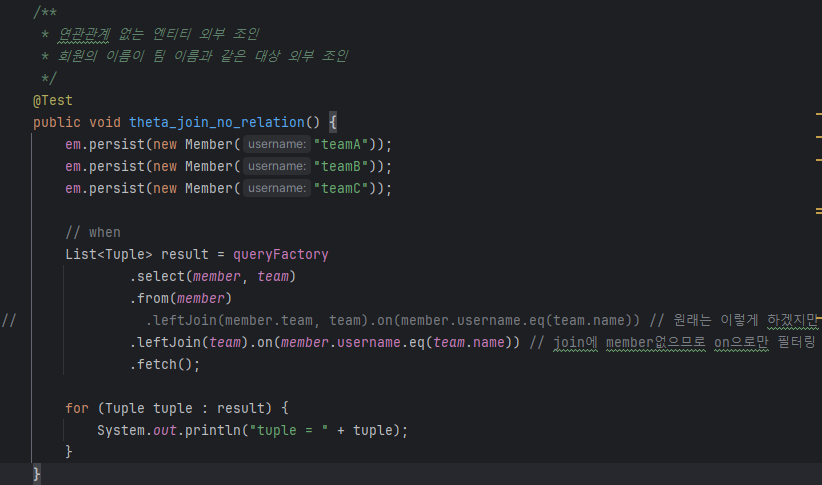Click the // comment marker in left gutter

click(9, 320)
